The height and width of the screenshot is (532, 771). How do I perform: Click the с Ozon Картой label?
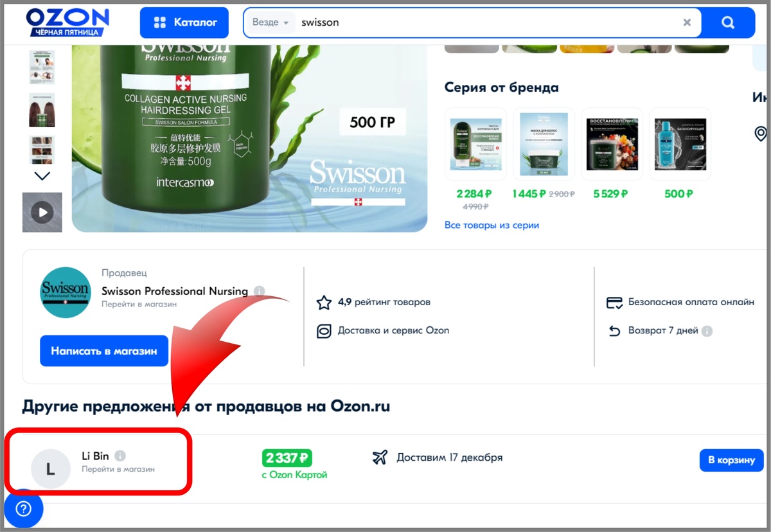click(294, 475)
